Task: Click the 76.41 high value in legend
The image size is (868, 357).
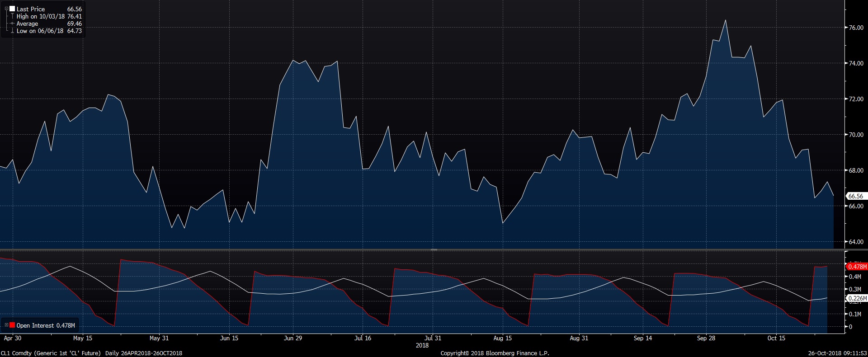Action: click(x=75, y=16)
